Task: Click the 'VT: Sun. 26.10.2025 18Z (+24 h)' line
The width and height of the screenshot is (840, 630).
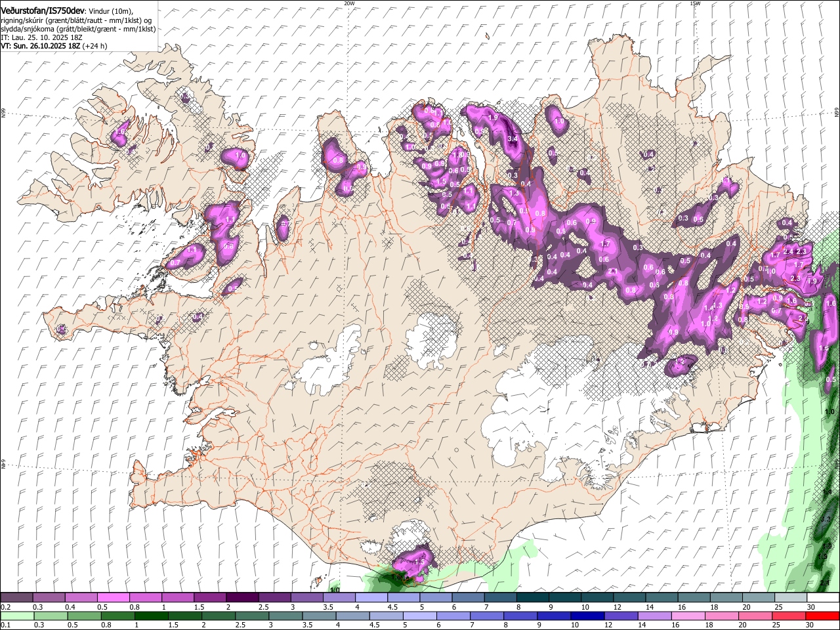Action: coord(54,46)
